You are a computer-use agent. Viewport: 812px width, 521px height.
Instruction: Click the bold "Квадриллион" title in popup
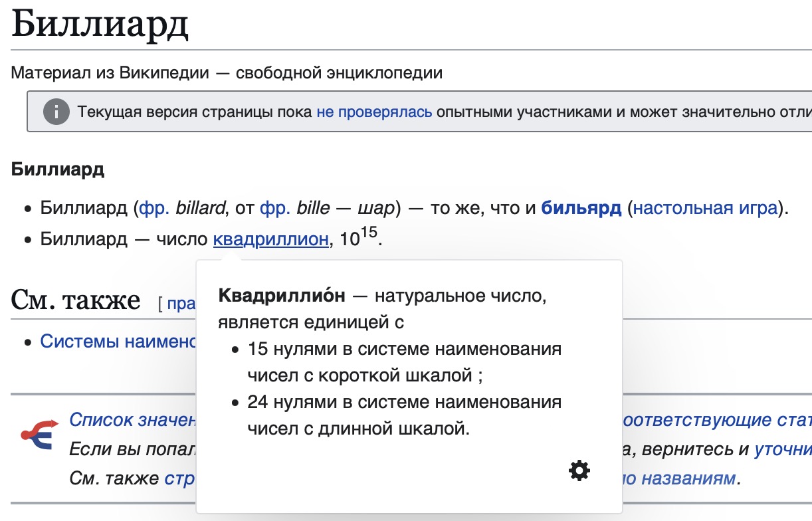(x=282, y=295)
